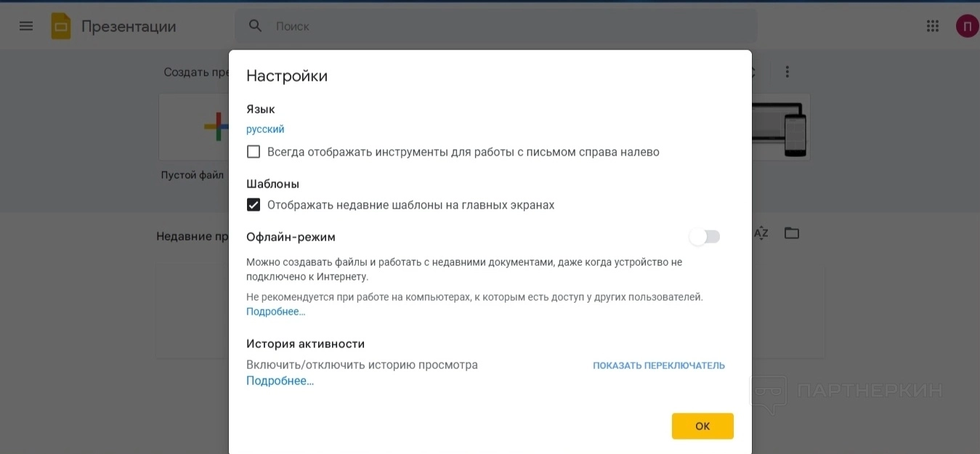The height and width of the screenshot is (454, 980).
Task: Open the main hamburger menu
Action: click(x=26, y=26)
